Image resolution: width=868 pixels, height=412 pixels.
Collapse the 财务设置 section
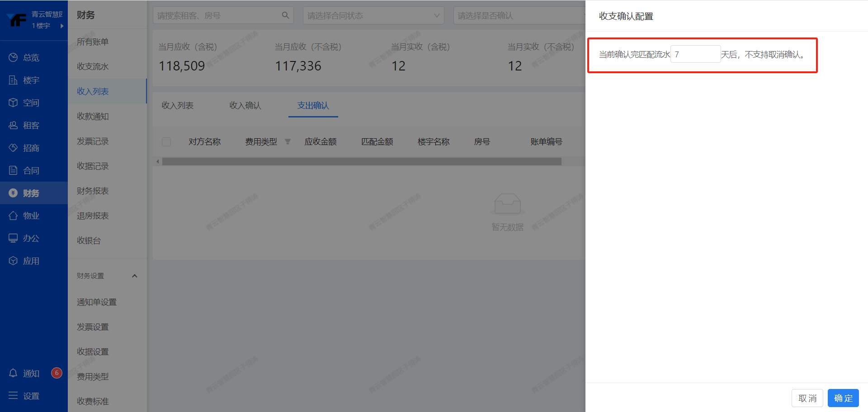point(134,276)
